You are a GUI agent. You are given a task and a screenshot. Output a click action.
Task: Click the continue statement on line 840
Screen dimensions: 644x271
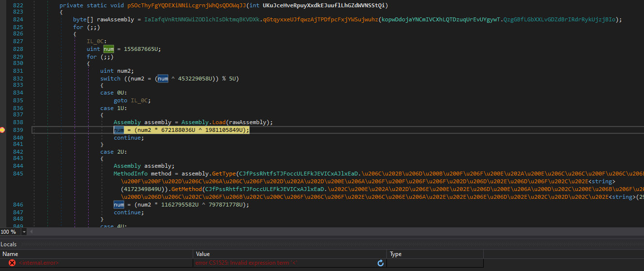129,138
